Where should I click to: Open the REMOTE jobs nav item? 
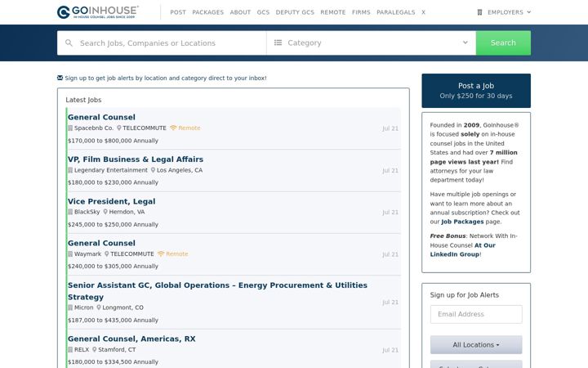coord(333,12)
